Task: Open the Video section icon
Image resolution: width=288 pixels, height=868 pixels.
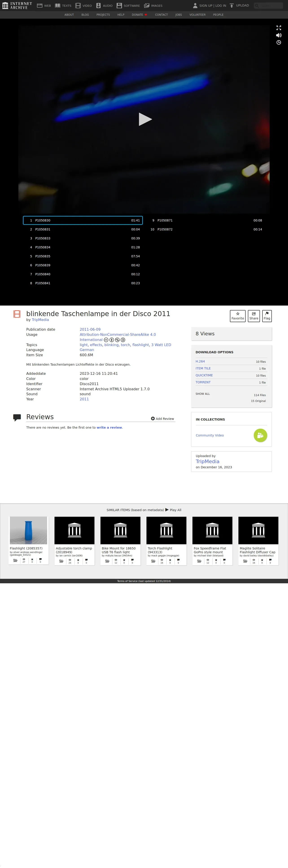Action: coord(78,6)
